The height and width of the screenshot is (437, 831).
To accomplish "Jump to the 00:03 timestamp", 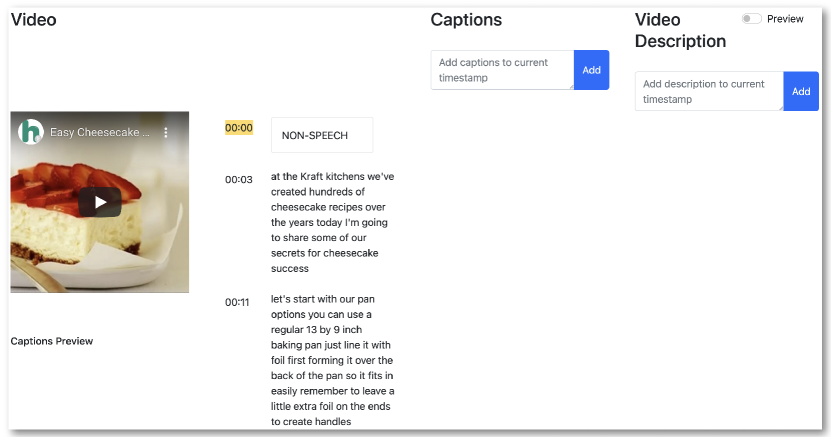I will click(239, 180).
